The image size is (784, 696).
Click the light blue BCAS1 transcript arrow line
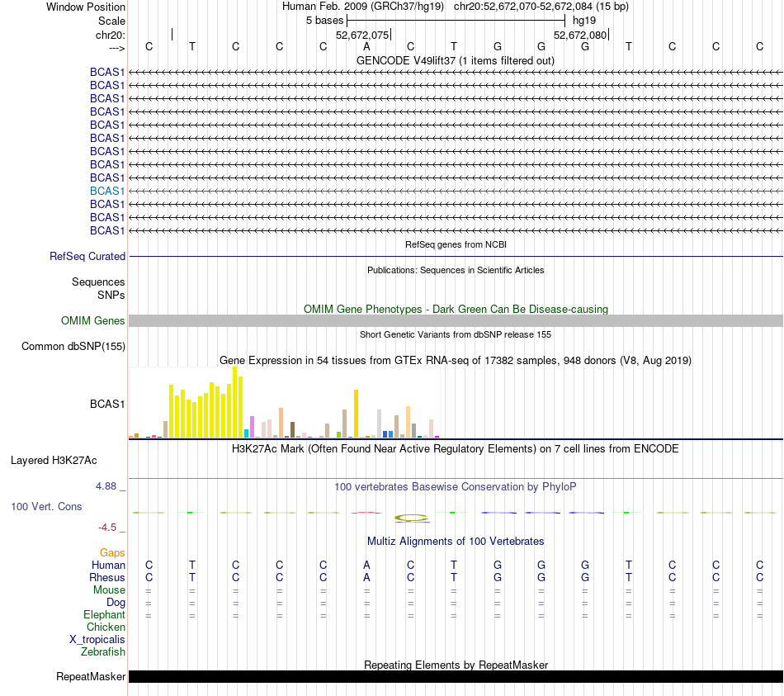456,192
